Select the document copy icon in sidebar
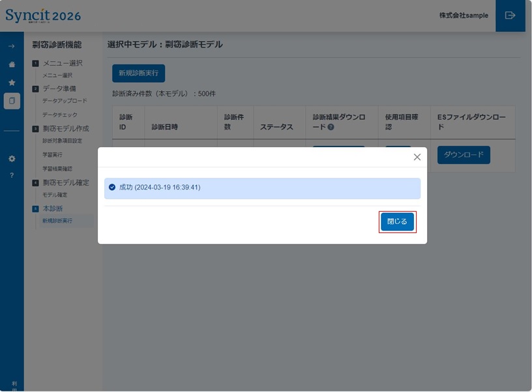The image size is (532, 392). click(x=12, y=101)
